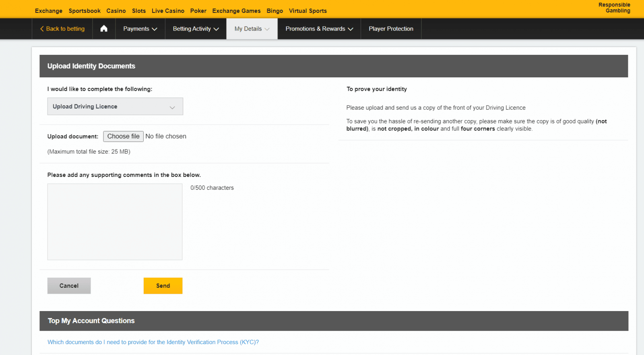Open the Upload Driving Licence combo box
Screen dimensions: 644x355
115,106
